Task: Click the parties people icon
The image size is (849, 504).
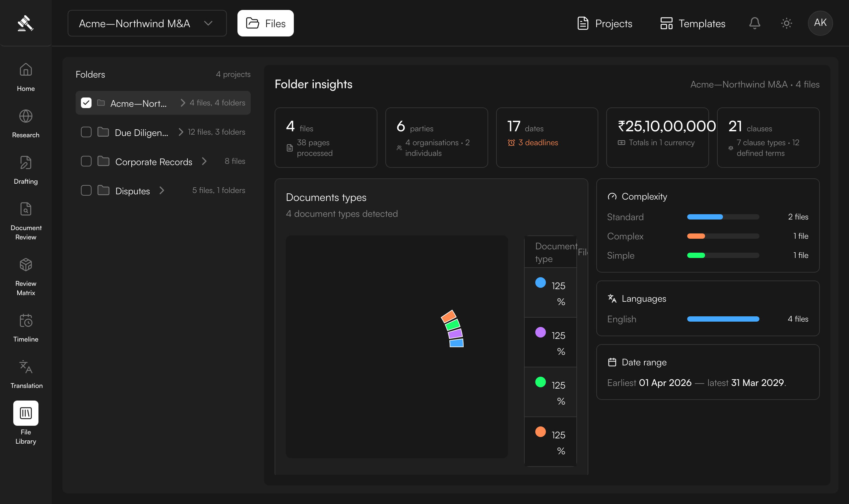Action: (x=399, y=148)
